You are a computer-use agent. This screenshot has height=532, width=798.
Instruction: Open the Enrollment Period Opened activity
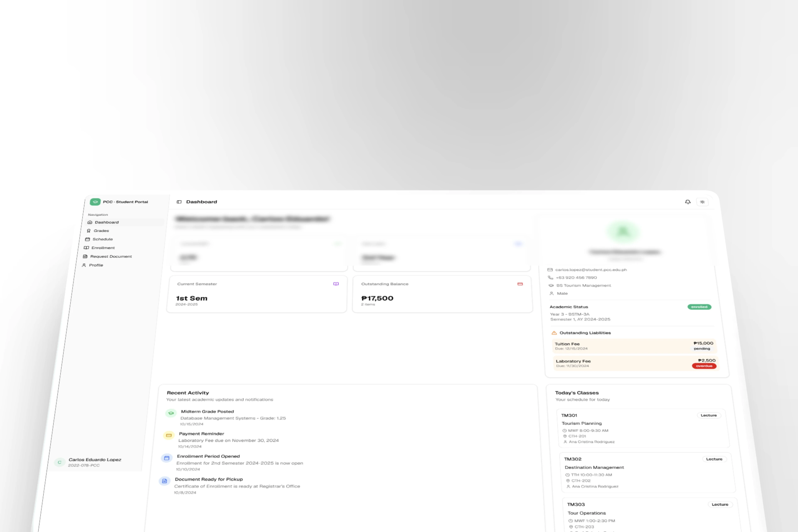pyautogui.click(x=232, y=463)
